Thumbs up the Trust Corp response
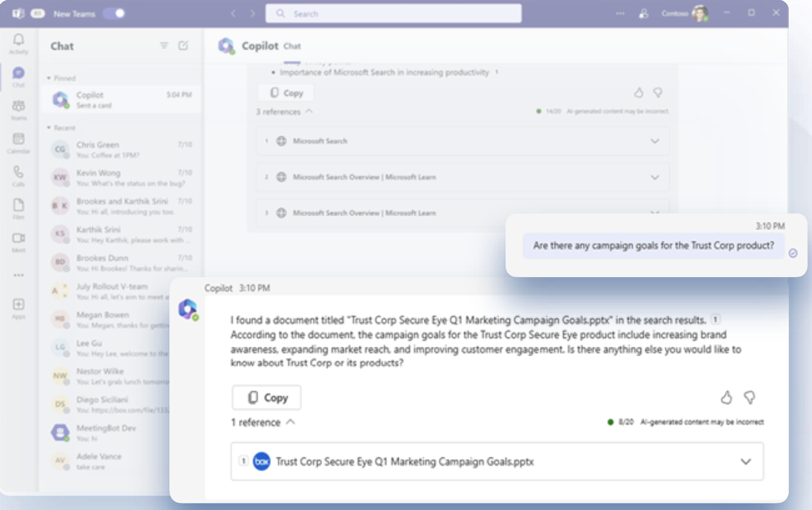 click(x=726, y=397)
